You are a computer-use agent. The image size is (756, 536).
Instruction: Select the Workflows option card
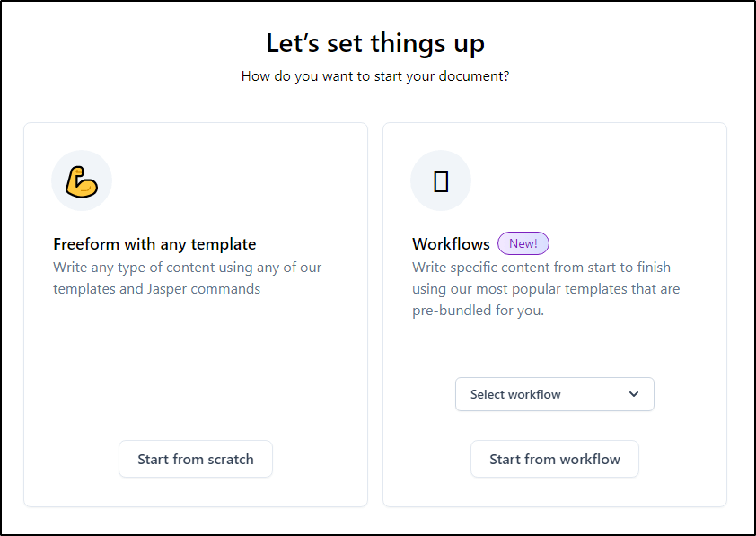tap(554, 314)
